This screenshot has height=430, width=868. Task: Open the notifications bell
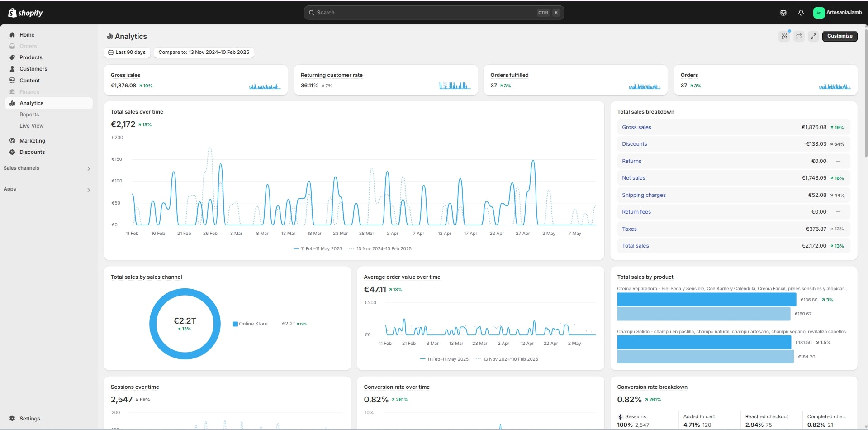[x=801, y=13]
